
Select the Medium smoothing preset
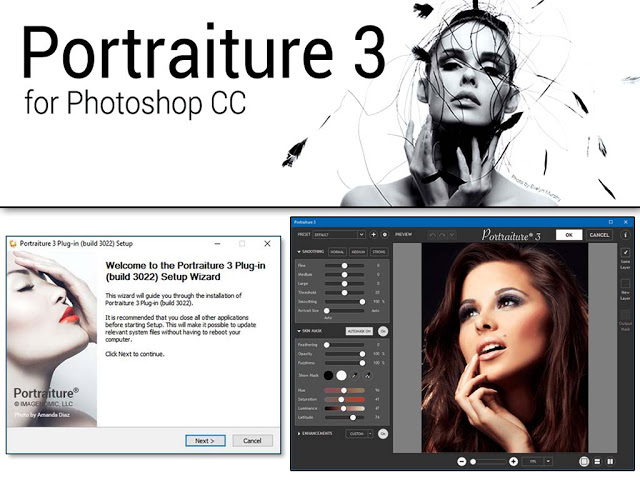tap(358, 252)
